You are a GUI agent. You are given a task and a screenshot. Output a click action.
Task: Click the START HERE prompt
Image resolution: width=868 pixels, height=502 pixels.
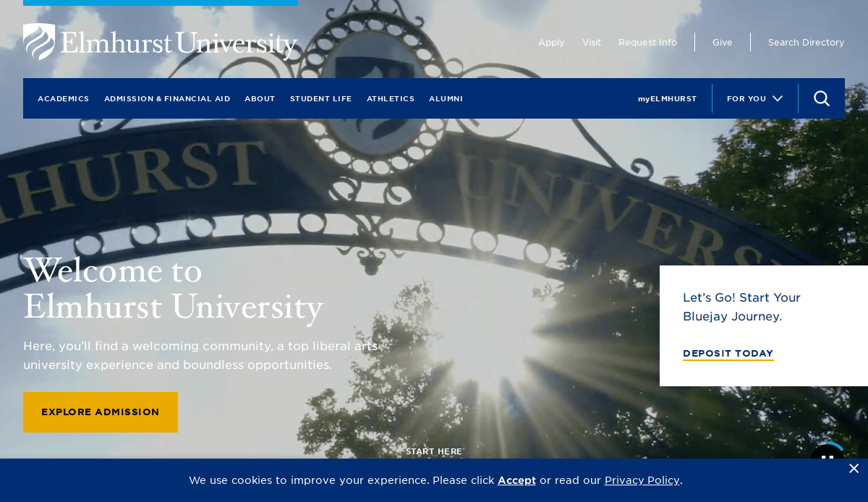pyautogui.click(x=434, y=451)
